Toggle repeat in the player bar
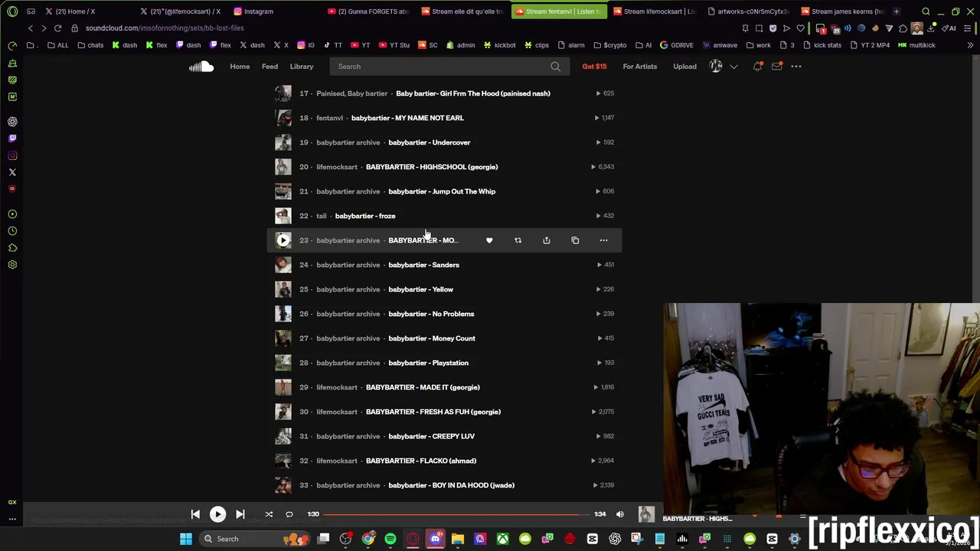The width and height of the screenshot is (980, 551). 289,514
